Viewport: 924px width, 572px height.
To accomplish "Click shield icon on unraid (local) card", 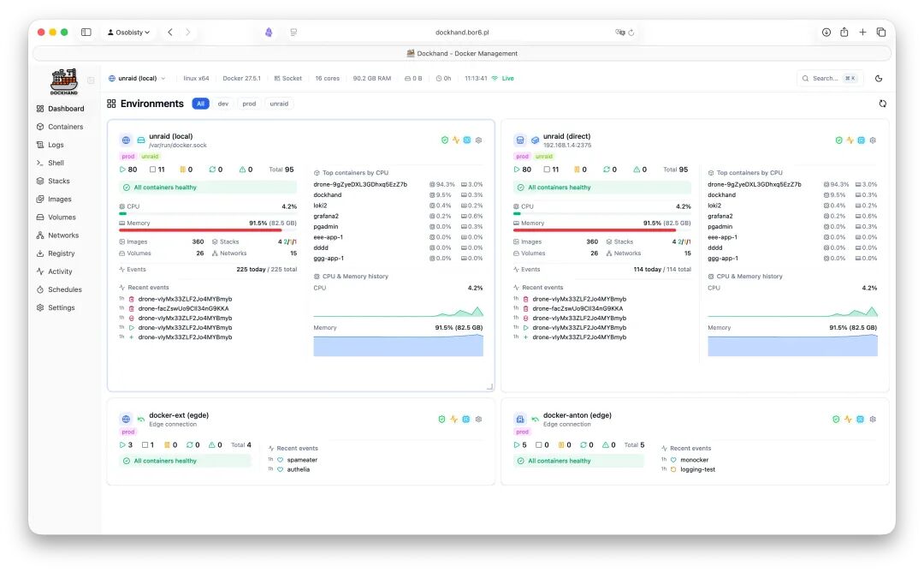I will [444, 140].
